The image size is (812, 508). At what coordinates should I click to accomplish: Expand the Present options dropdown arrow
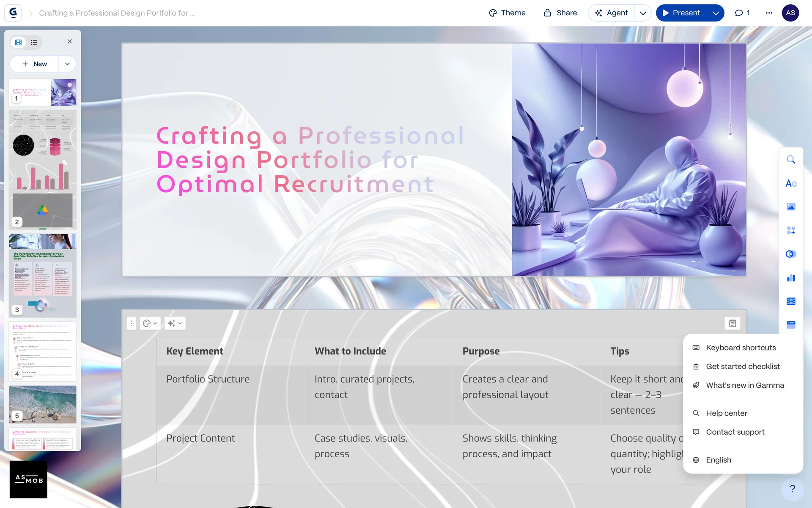click(716, 13)
